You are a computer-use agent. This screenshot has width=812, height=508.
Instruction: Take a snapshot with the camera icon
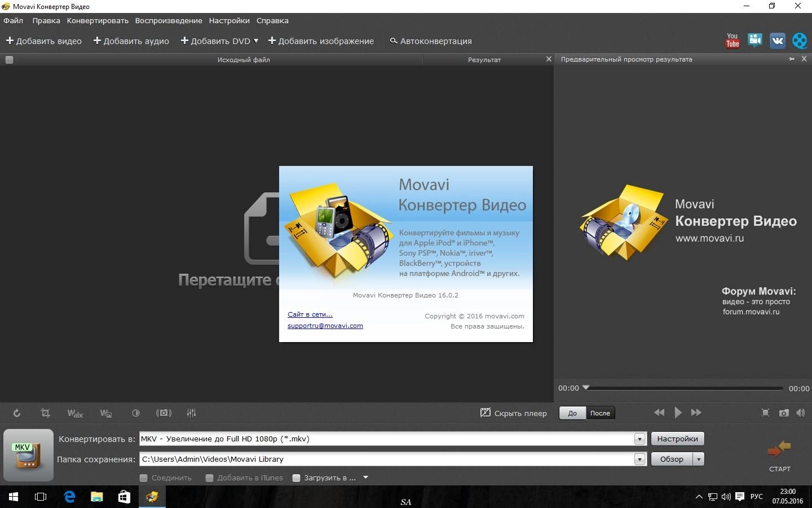[784, 413]
